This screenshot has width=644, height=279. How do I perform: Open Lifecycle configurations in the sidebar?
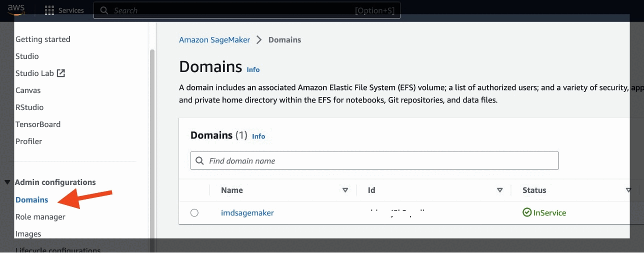[58, 250]
